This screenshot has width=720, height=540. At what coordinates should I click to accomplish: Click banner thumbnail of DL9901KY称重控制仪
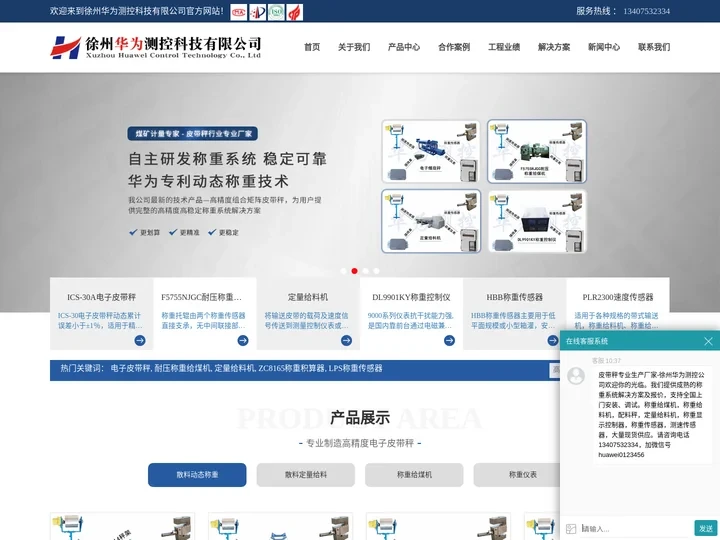pos(537,221)
